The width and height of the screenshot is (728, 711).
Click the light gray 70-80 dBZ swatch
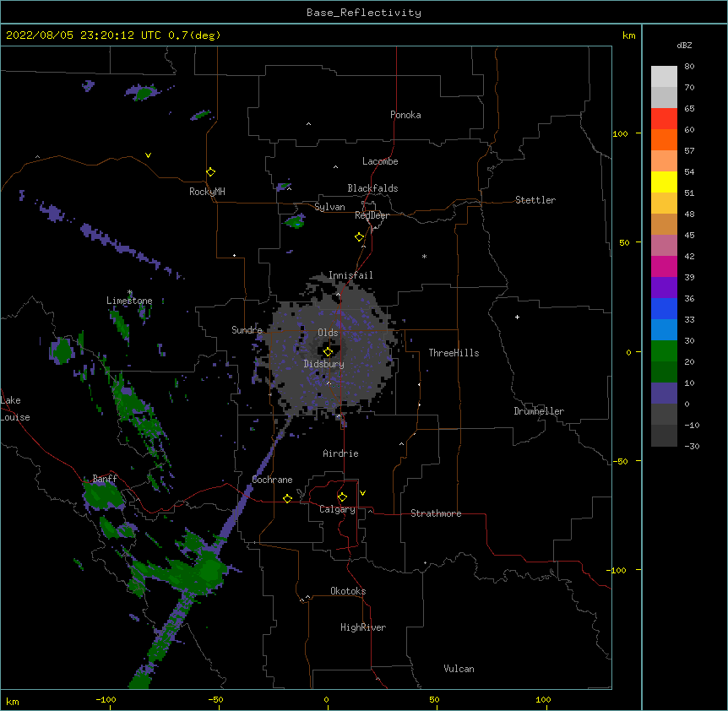coord(664,77)
